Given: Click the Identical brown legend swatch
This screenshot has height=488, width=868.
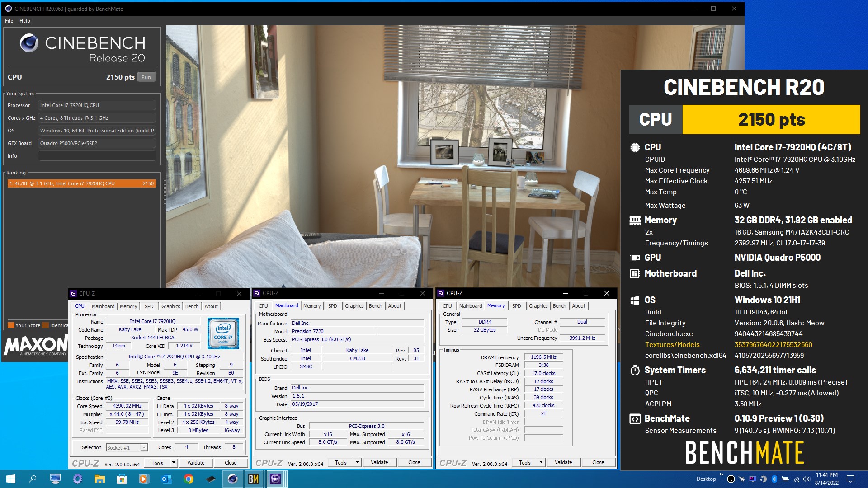Looking at the screenshot, I should (45, 325).
